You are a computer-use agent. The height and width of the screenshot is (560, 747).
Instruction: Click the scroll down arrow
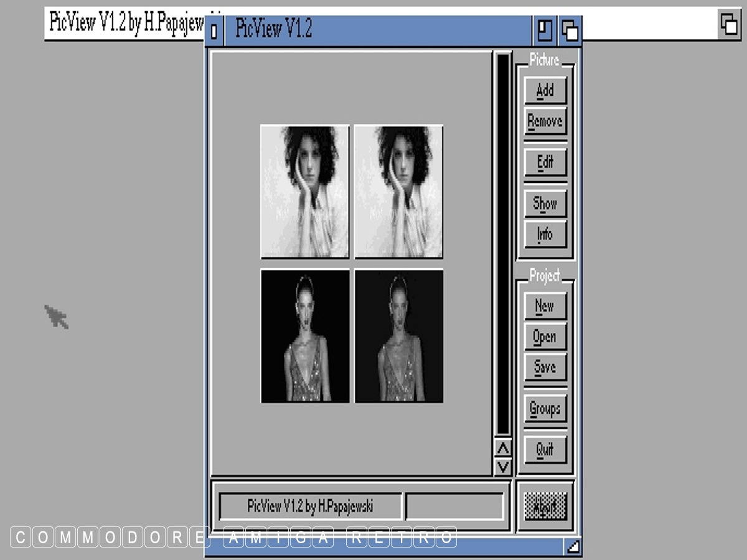click(x=502, y=467)
